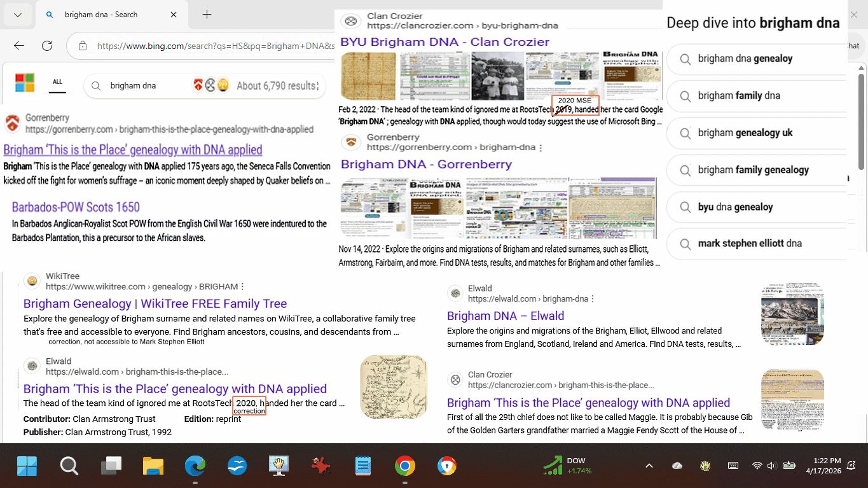Open the DOW stock widget in taskbar
The height and width of the screenshot is (488, 868).
coord(568,466)
